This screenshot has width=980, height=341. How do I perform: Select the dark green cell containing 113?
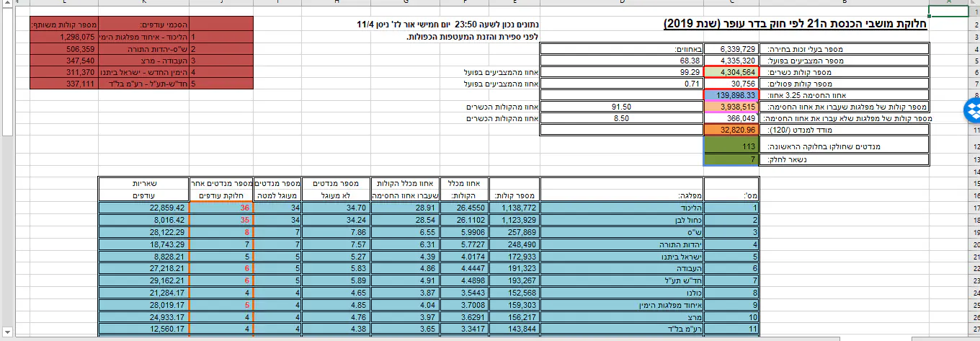point(730,146)
